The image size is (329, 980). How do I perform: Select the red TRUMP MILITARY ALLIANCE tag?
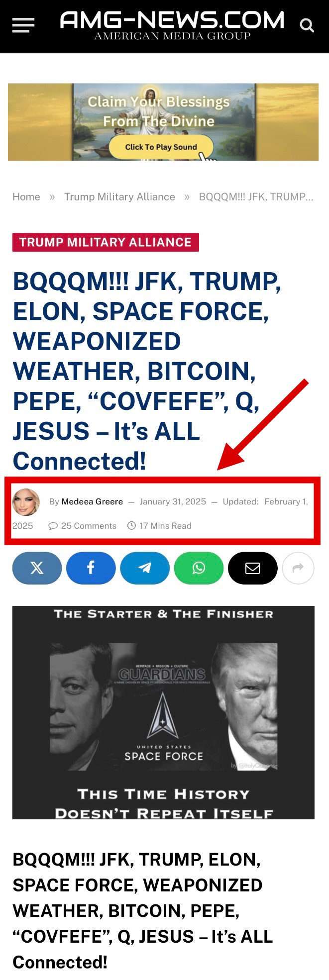click(106, 242)
